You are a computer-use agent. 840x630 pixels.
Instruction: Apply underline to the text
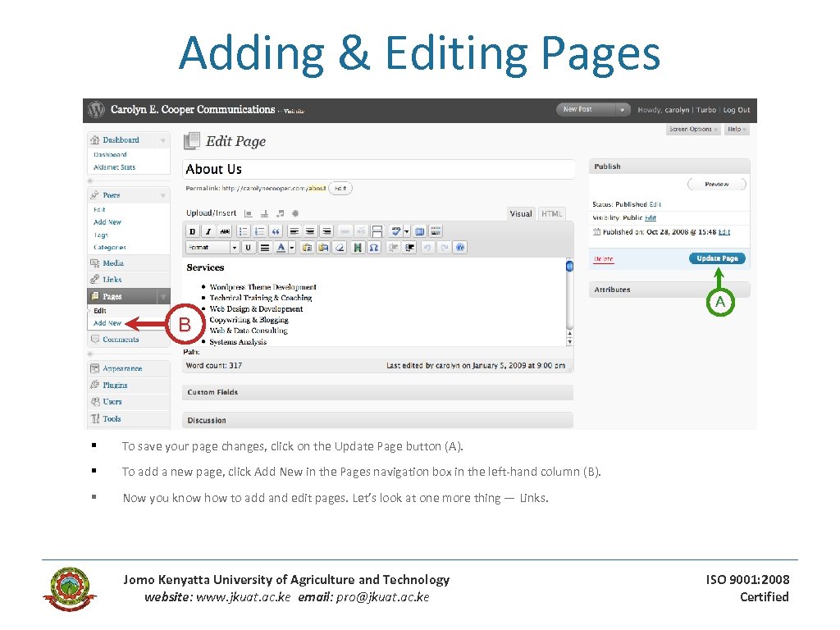(249, 246)
